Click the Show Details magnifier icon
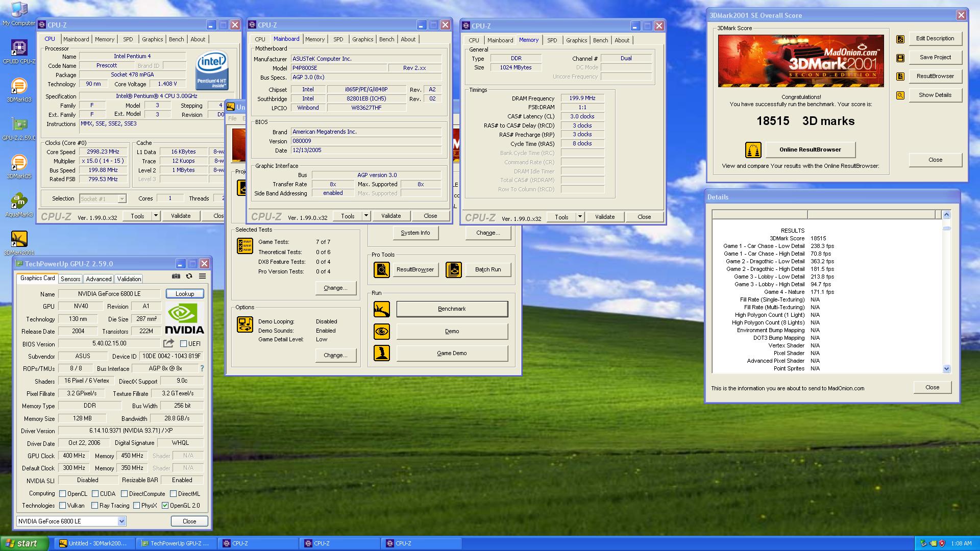Image resolution: width=980 pixels, height=551 pixels. [x=900, y=95]
